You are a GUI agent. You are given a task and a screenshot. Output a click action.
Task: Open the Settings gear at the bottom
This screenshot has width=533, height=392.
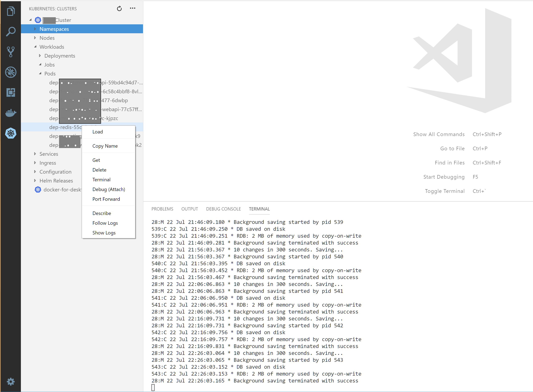tap(11, 382)
